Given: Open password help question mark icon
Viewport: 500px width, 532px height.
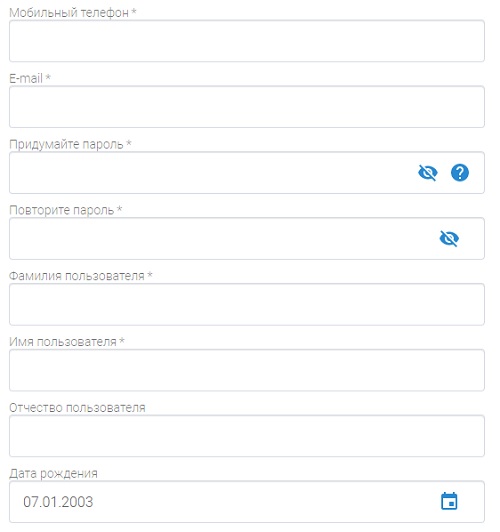Looking at the screenshot, I should click(460, 173).
